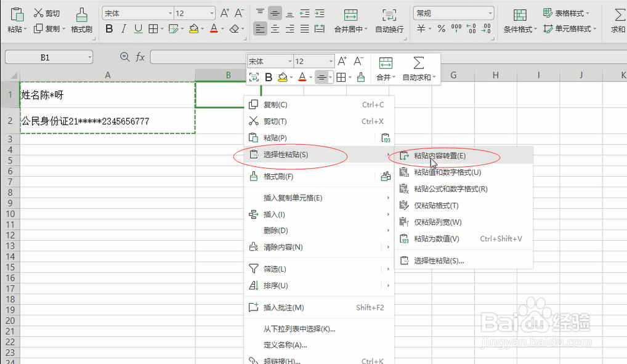Click Merge and Center (合并居中) ribbon button
The width and height of the screenshot is (627, 364).
click(x=350, y=21)
